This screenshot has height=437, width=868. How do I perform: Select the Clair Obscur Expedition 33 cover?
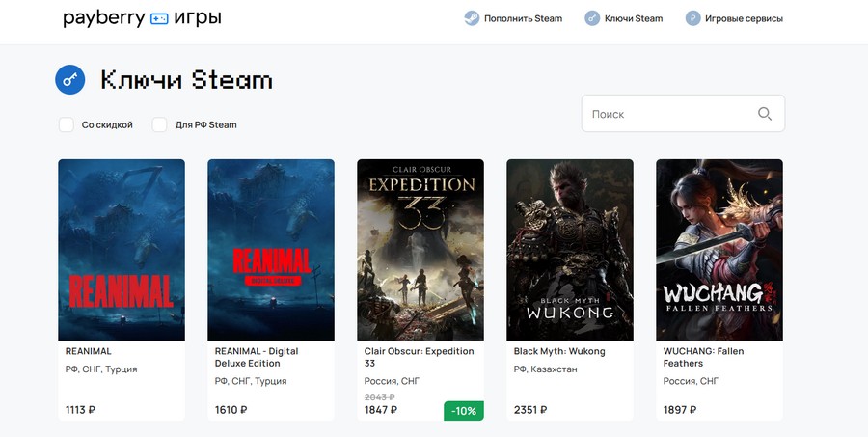[x=420, y=250]
